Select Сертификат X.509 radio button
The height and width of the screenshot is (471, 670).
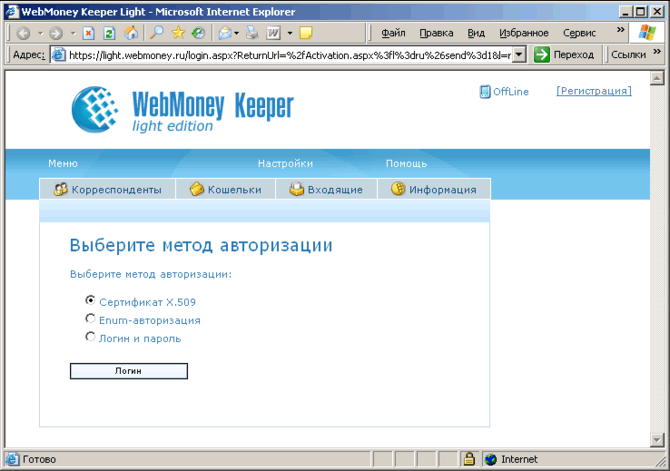pos(90,300)
